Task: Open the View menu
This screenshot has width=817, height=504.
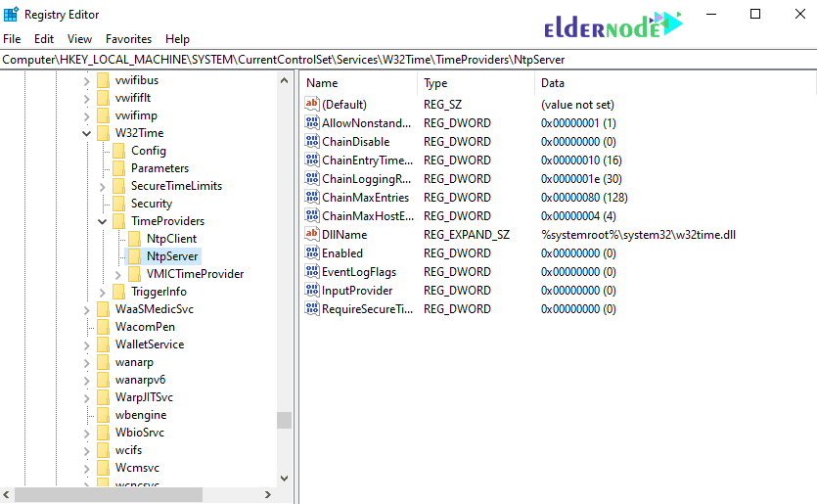Action: click(79, 39)
